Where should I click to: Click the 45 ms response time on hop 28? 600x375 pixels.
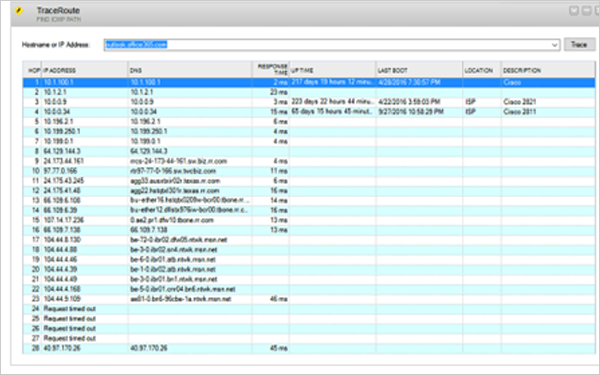pyautogui.click(x=279, y=348)
